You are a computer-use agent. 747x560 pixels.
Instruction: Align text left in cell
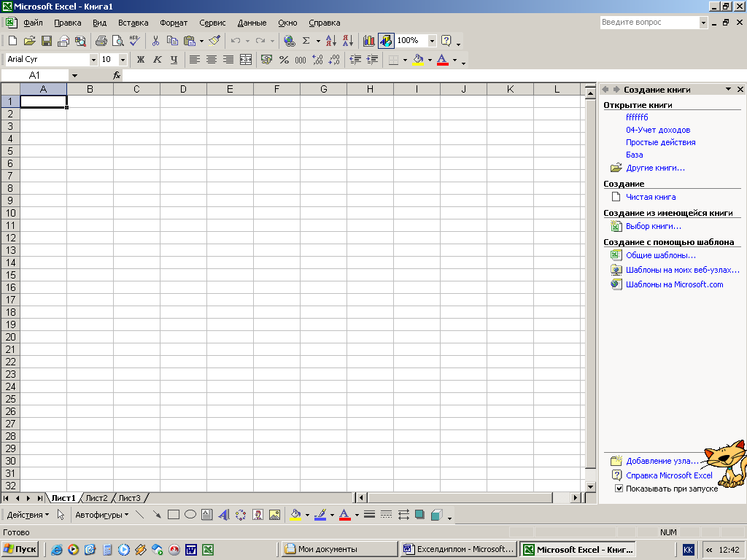click(x=194, y=60)
